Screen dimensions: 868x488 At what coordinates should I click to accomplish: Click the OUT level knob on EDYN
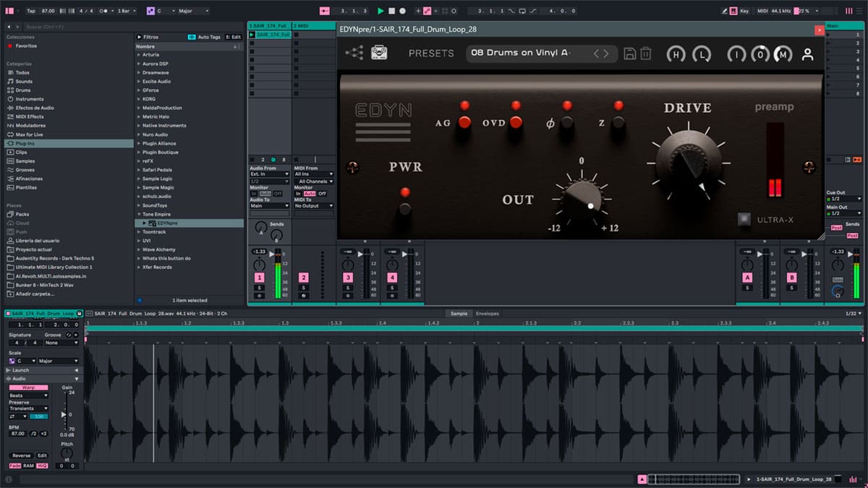582,200
